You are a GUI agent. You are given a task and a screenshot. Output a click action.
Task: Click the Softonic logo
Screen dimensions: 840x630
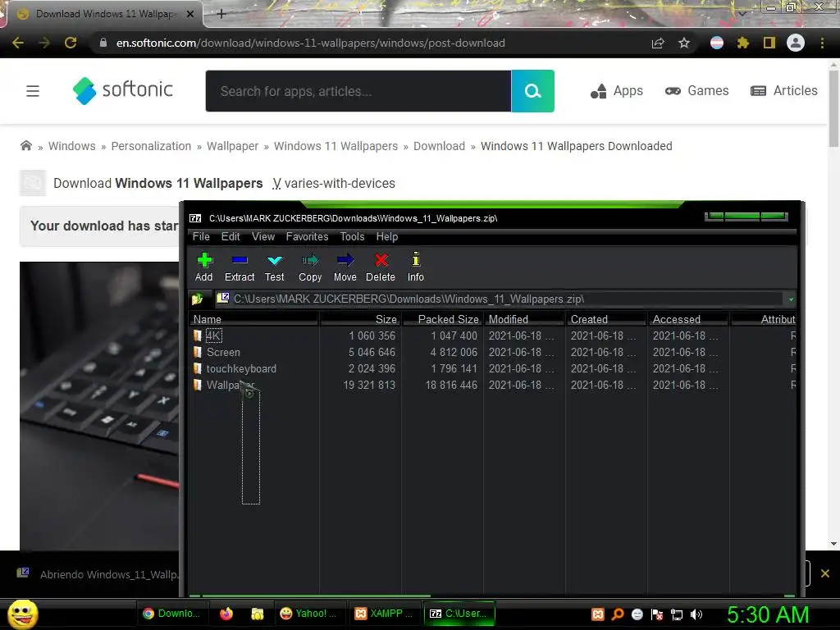click(x=123, y=90)
